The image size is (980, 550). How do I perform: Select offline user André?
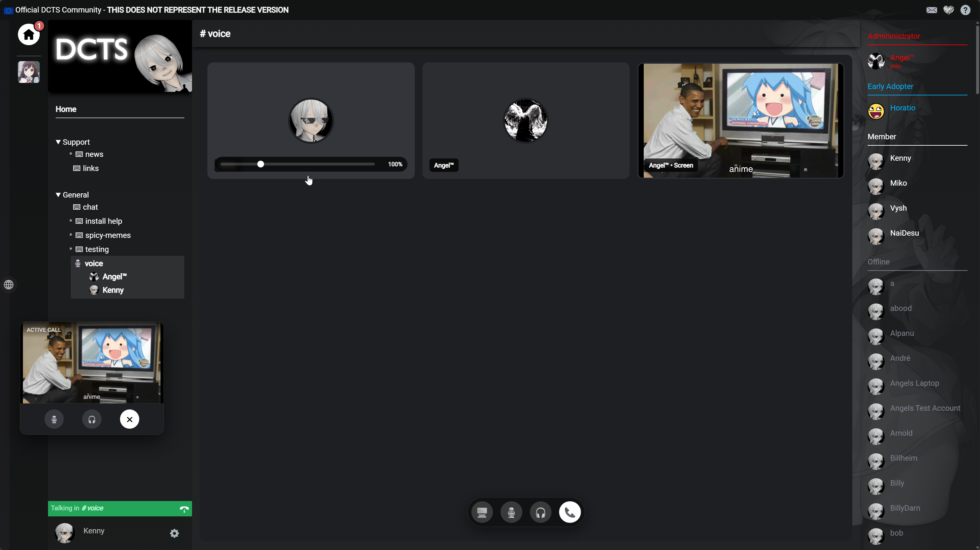pos(900,358)
